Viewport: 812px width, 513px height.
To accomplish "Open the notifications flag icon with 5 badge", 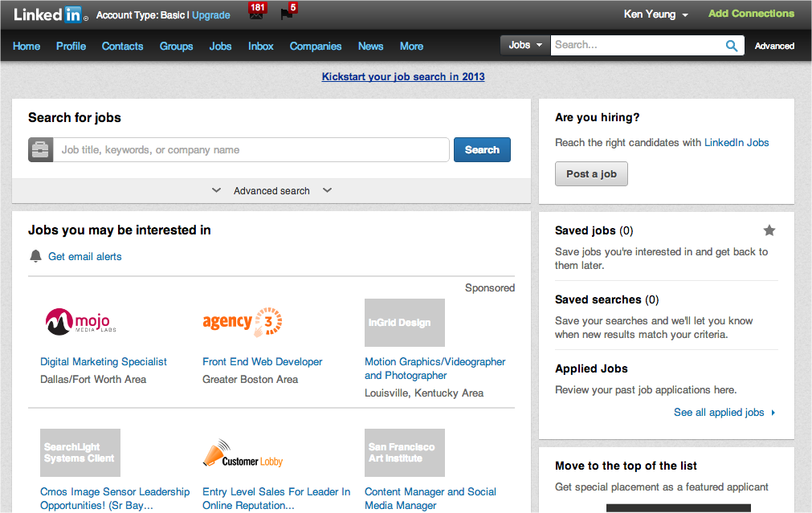I will point(288,11).
